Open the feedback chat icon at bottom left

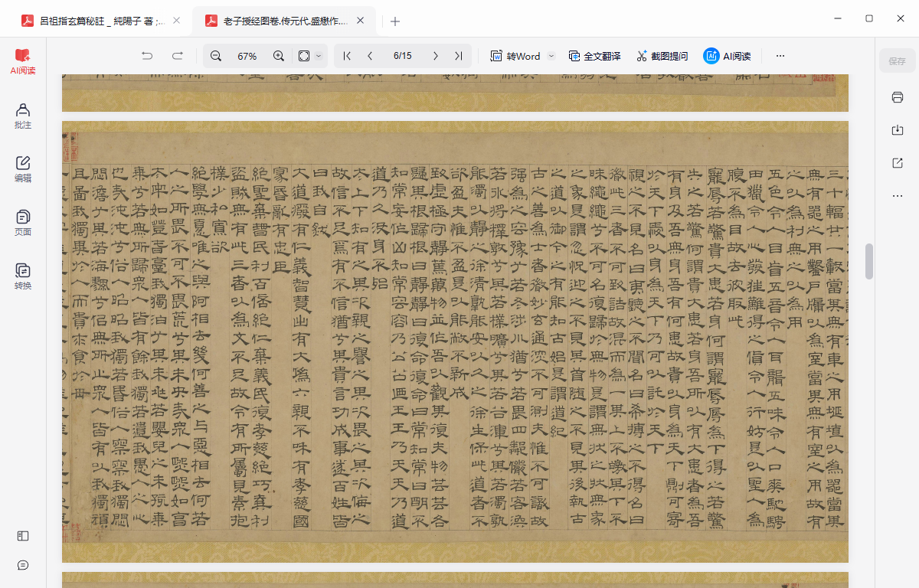(x=23, y=565)
